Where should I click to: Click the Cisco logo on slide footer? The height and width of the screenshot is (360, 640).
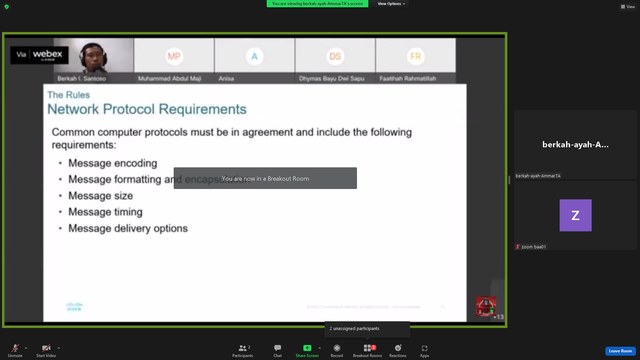click(74, 307)
